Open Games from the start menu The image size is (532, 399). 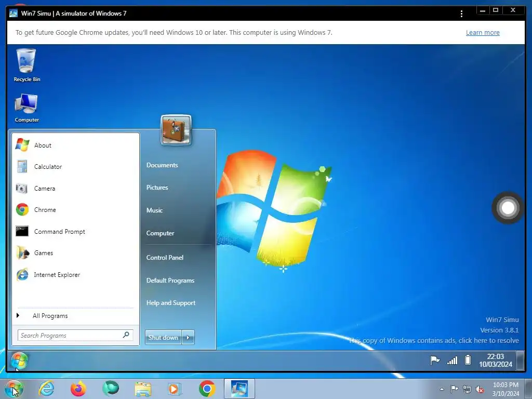click(x=75, y=253)
